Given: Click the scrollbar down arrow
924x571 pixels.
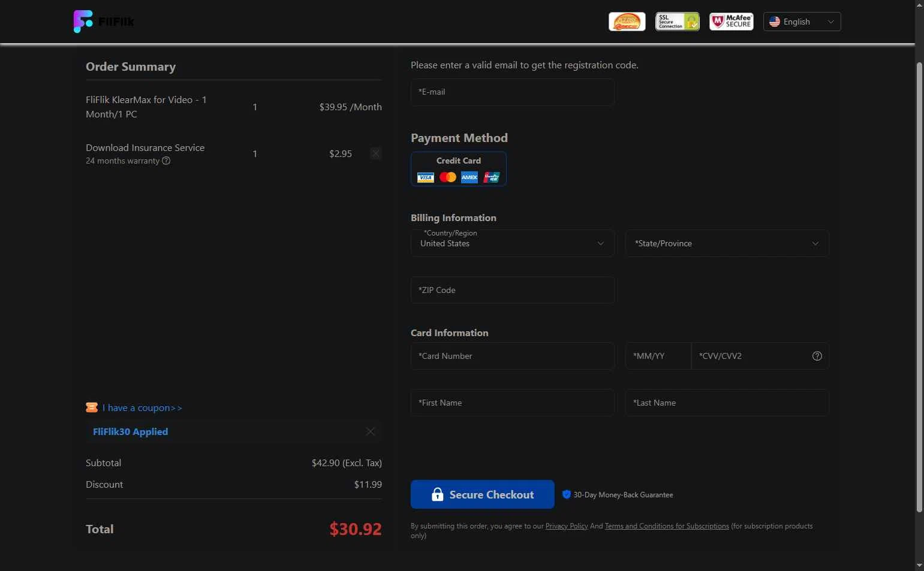Looking at the screenshot, I should 920,565.
